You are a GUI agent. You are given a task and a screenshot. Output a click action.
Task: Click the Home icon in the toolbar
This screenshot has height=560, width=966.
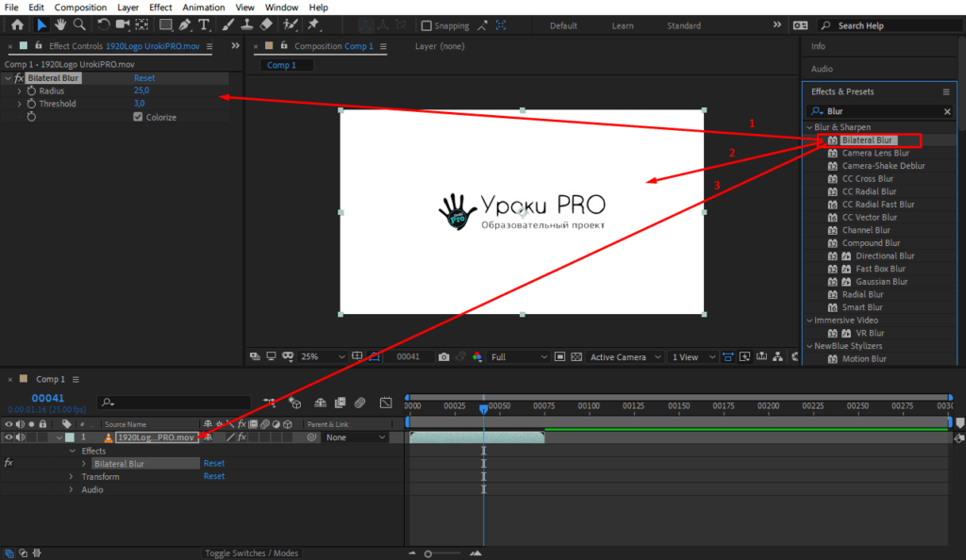coord(17,25)
